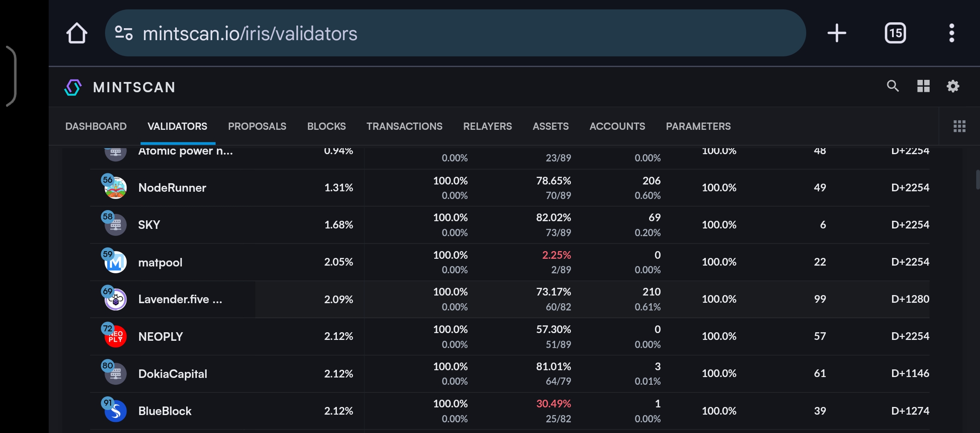This screenshot has height=433, width=980.
Task: Click NodeRunner's 78.65% participation value
Action: click(x=553, y=181)
